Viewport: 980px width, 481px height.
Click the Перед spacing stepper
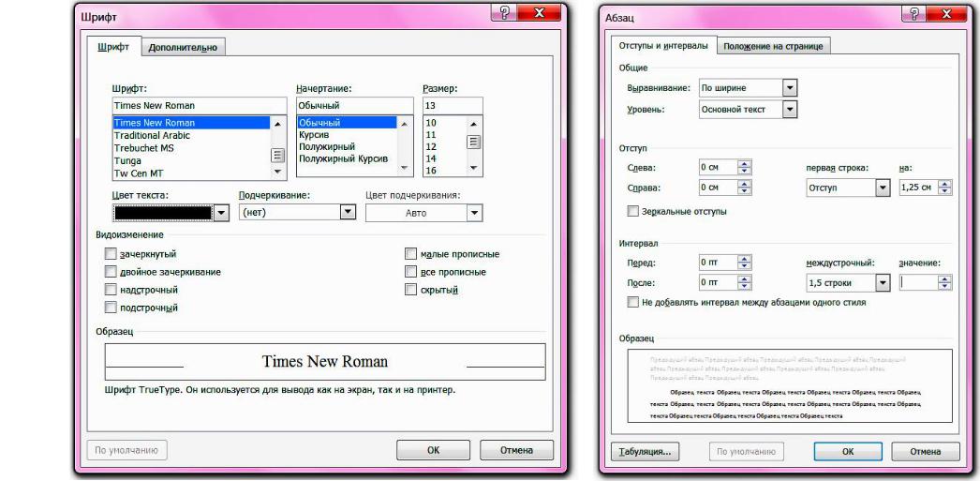tap(744, 263)
